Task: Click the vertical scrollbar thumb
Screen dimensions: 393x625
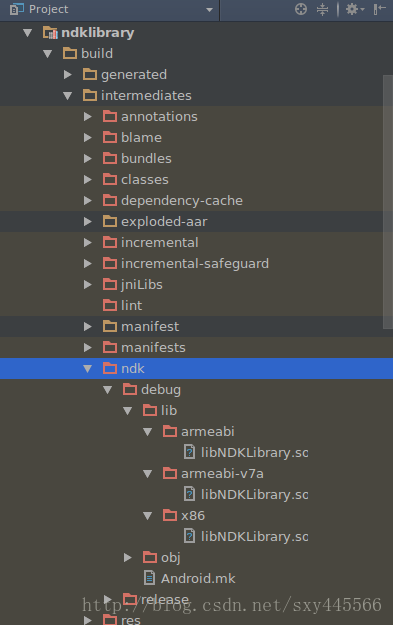Action: (387, 201)
